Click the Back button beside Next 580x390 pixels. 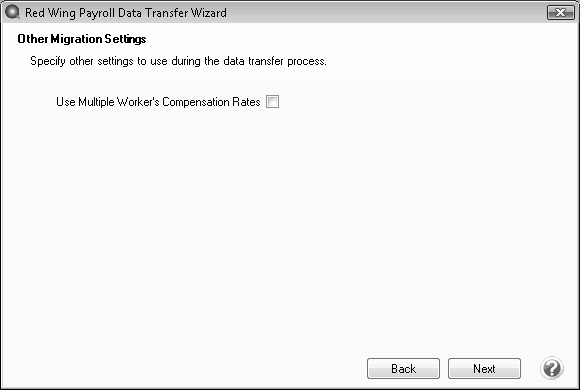403,369
